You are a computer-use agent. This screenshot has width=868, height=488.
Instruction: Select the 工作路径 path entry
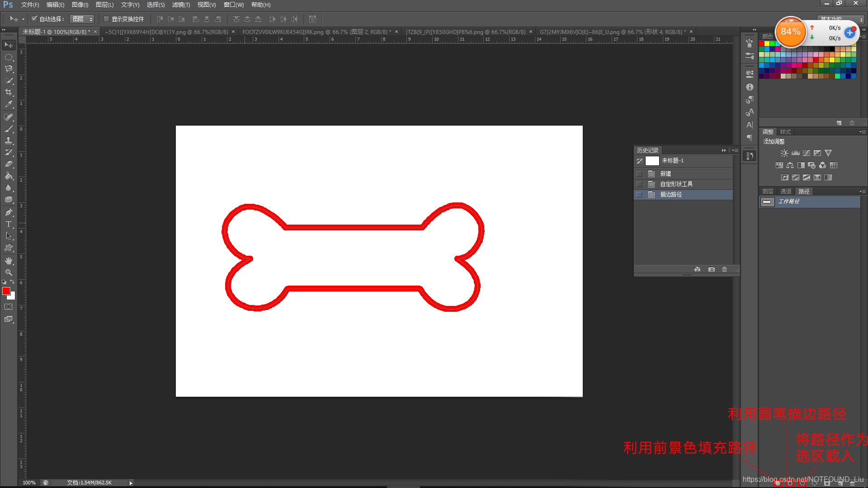tap(789, 202)
